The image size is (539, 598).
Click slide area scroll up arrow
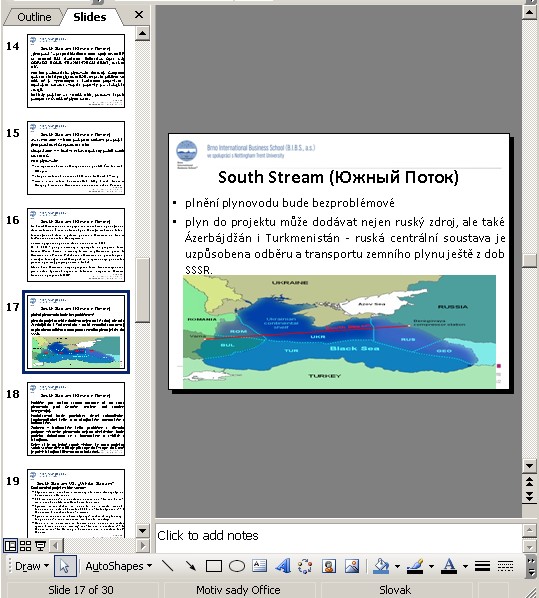(x=529, y=13)
